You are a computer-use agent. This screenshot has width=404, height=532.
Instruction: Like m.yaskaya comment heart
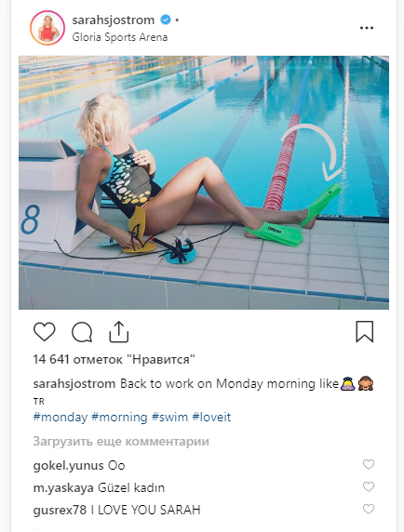369,486
